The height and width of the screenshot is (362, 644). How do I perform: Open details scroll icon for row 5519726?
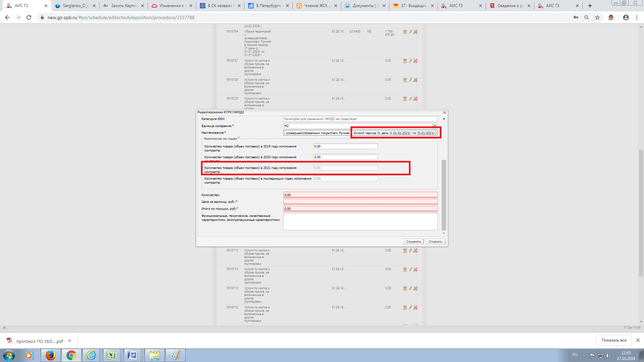point(405,80)
